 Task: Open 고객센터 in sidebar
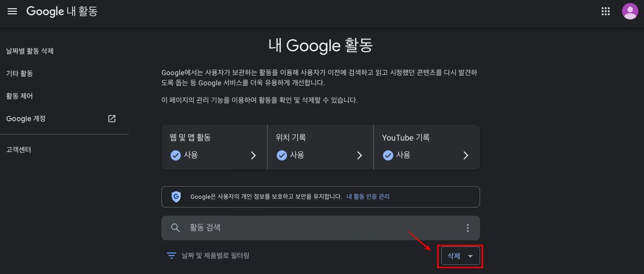pos(18,150)
